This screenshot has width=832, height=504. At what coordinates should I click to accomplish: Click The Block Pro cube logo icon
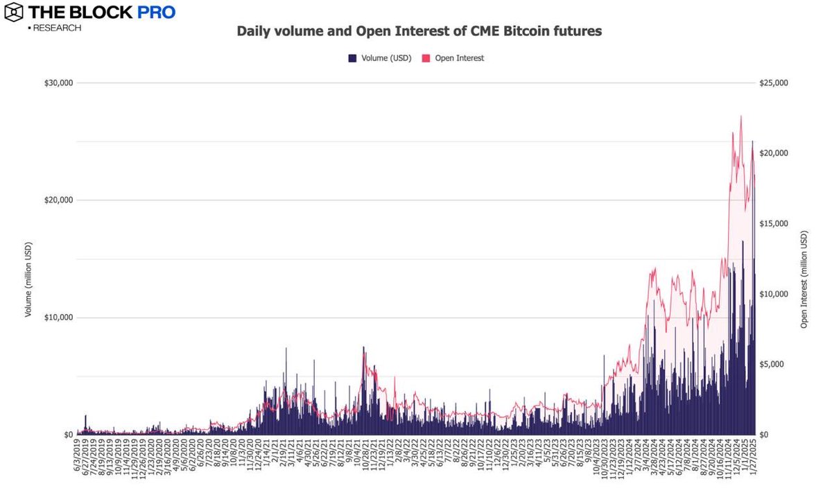click(x=13, y=12)
